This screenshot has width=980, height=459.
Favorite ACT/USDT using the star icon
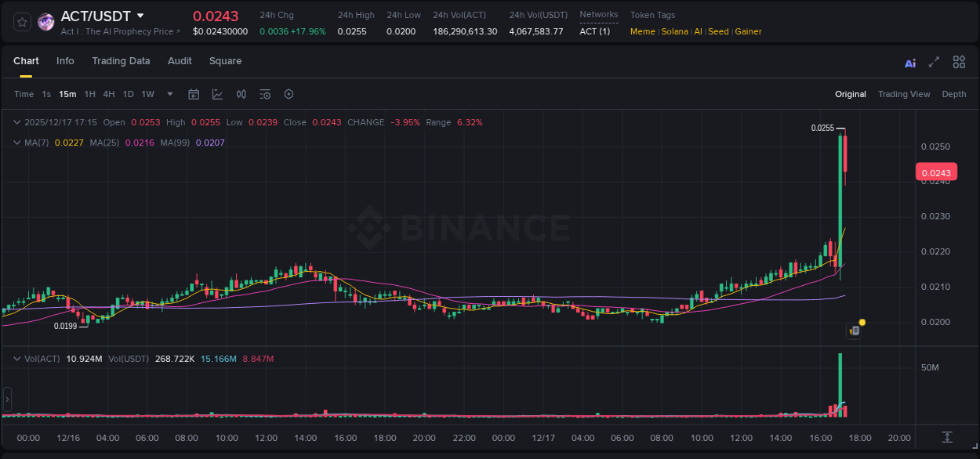tap(21, 21)
